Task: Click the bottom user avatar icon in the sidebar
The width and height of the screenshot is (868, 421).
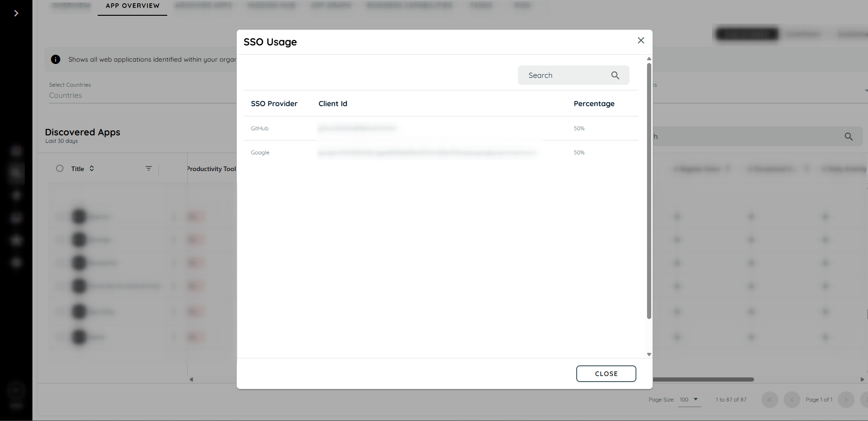Action: [16, 391]
